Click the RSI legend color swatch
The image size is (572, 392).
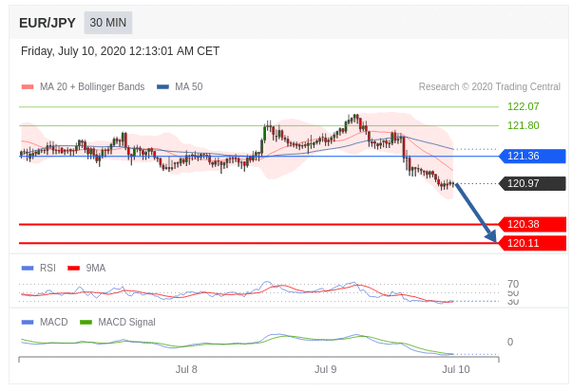pyautogui.click(x=28, y=268)
